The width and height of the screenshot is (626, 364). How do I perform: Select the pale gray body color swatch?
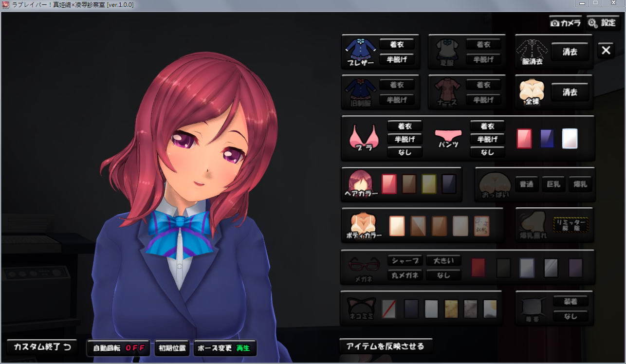click(x=460, y=226)
